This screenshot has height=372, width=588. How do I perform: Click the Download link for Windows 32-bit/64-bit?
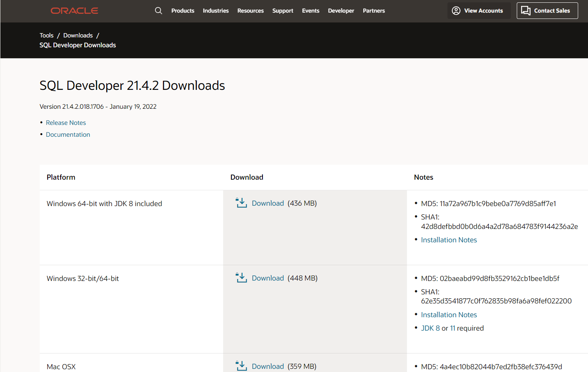pyautogui.click(x=268, y=278)
